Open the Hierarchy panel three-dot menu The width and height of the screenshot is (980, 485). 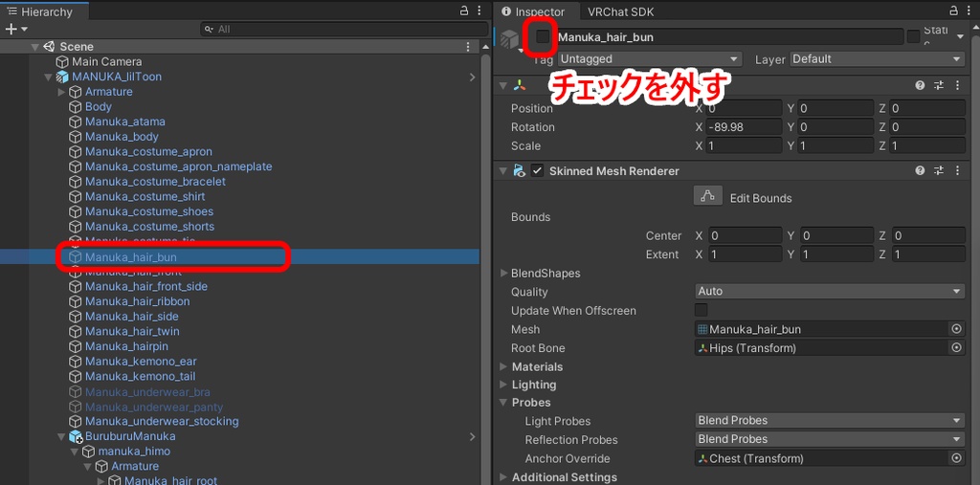pos(479,11)
